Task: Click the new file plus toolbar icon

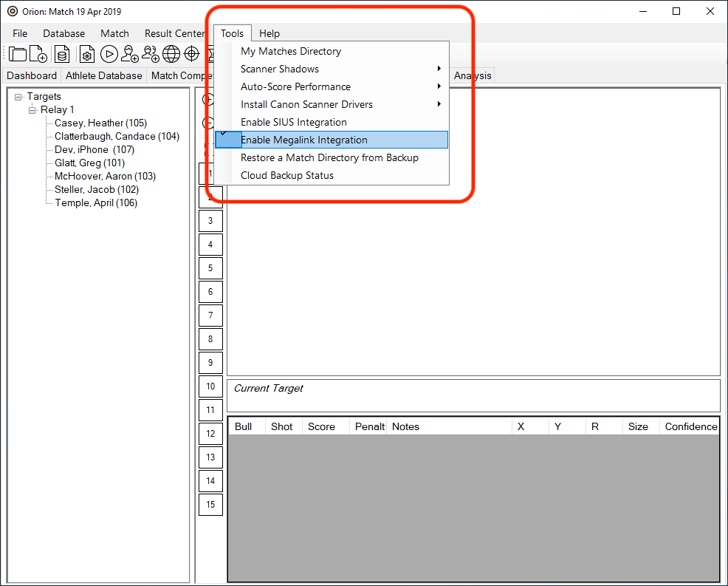Action: click(x=38, y=54)
